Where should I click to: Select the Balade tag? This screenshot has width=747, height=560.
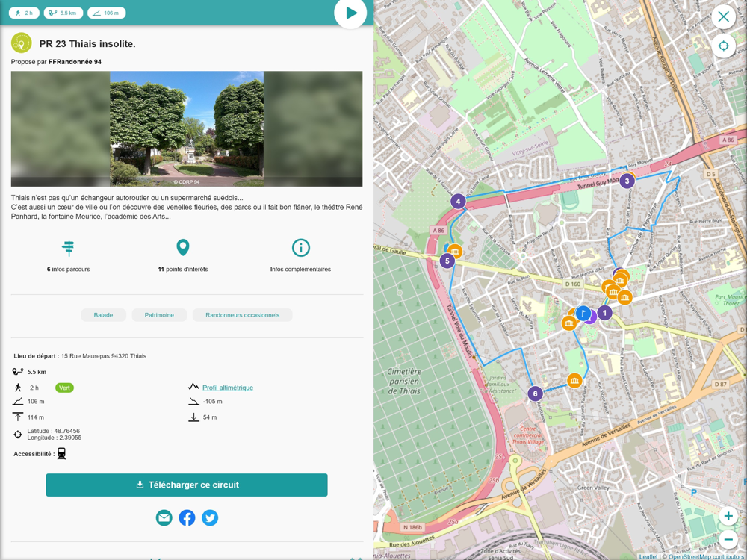[103, 315]
